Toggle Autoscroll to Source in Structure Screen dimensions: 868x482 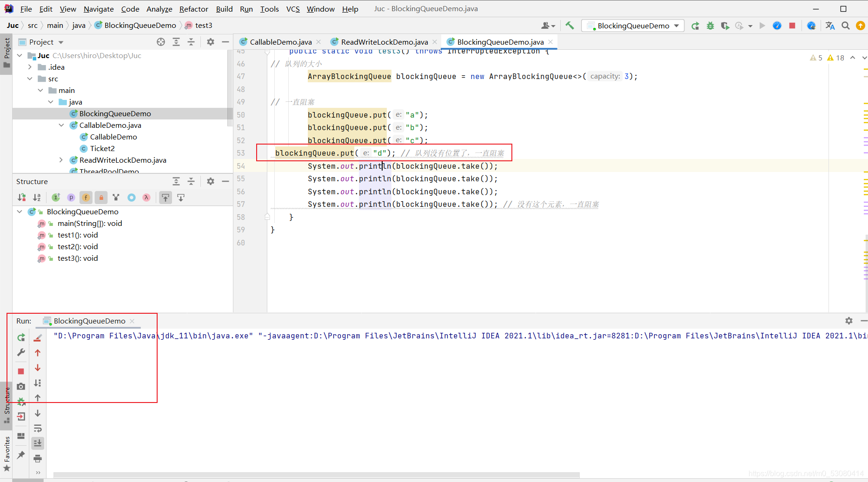[x=166, y=198]
